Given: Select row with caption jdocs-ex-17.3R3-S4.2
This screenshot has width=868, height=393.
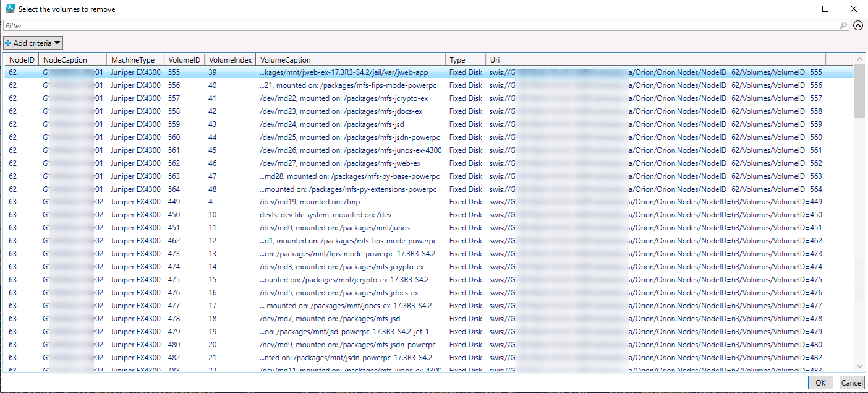Looking at the screenshot, I should (x=429, y=306).
